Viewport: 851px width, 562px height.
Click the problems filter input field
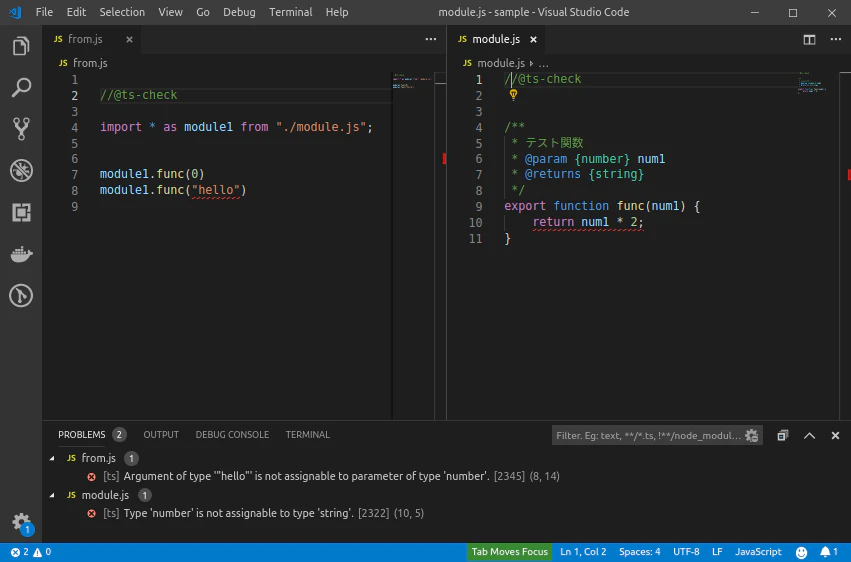649,435
